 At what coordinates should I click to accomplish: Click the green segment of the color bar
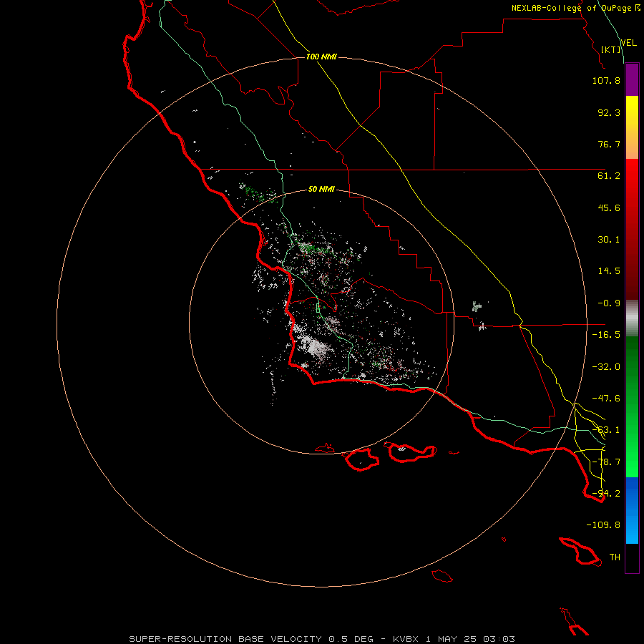click(x=632, y=406)
